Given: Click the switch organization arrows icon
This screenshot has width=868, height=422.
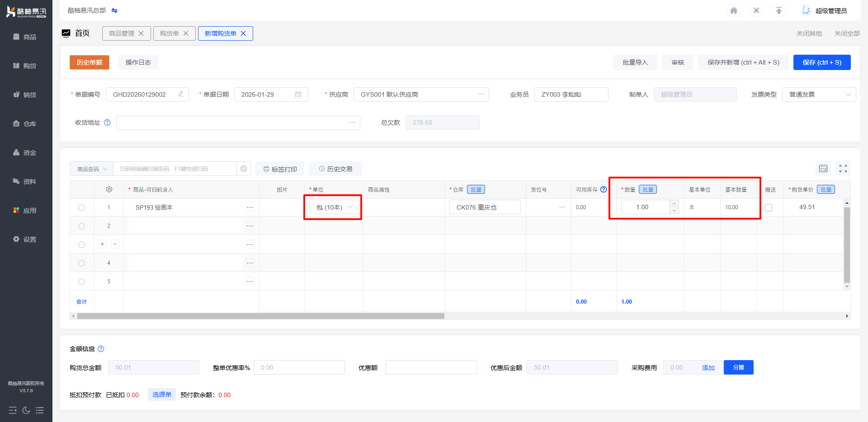Looking at the screenshot, I should [x=114, y=10].
